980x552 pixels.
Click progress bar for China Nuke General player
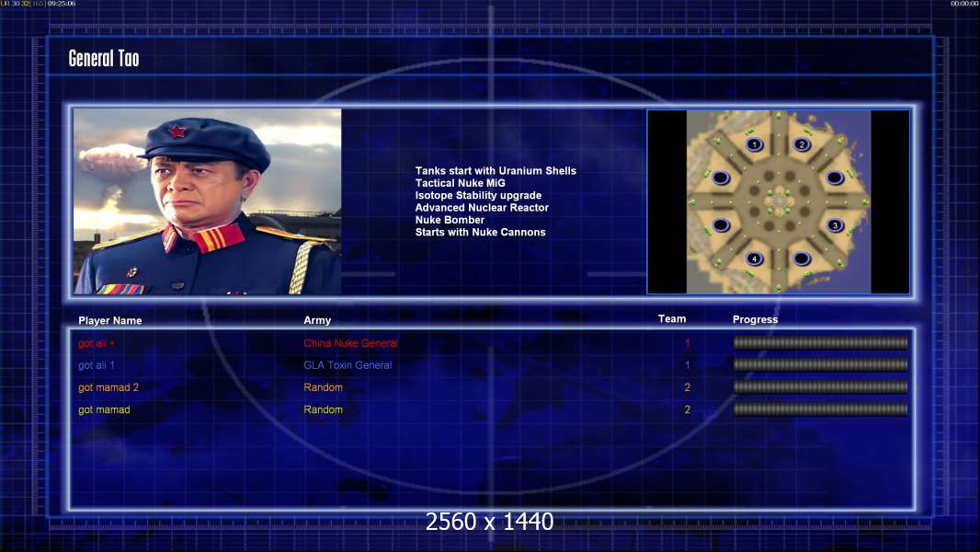[821, 342]
